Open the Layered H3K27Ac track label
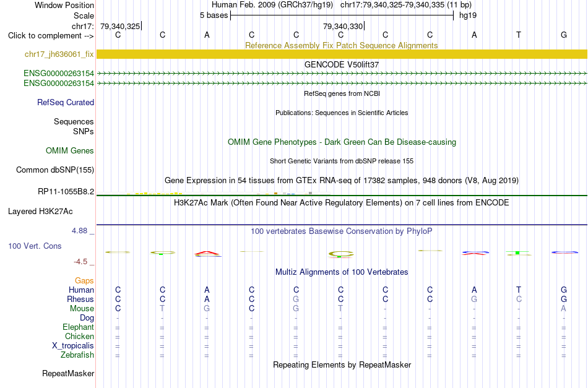 pos(40,212)
